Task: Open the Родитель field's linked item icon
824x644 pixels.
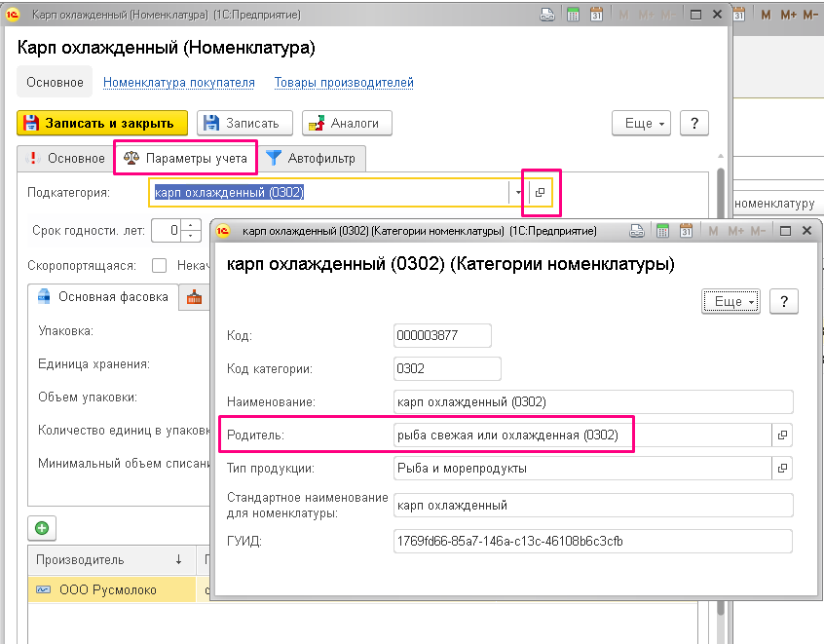Action: pos(782,436)
